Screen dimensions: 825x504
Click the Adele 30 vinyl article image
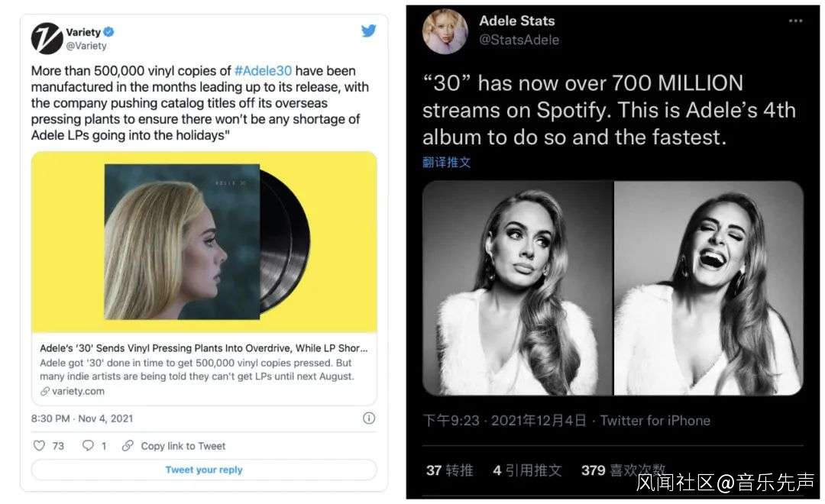pyautogui.click(x=204, y=242)
